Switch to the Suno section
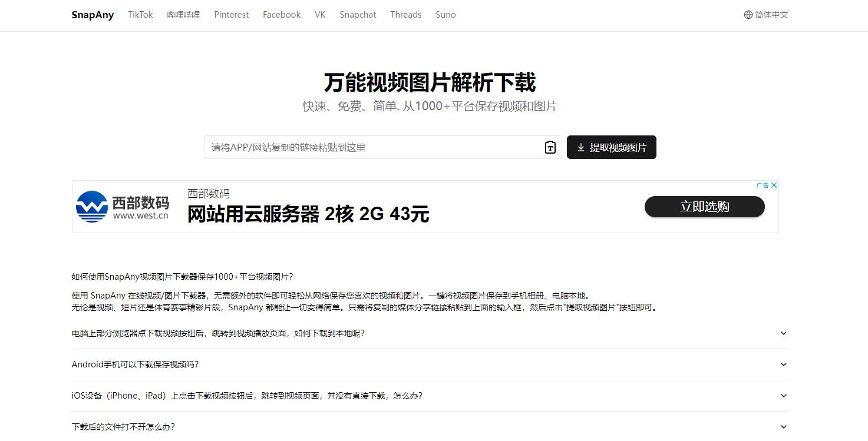The width and height of the screenshot is (868, 441). [x=445, y=15]
